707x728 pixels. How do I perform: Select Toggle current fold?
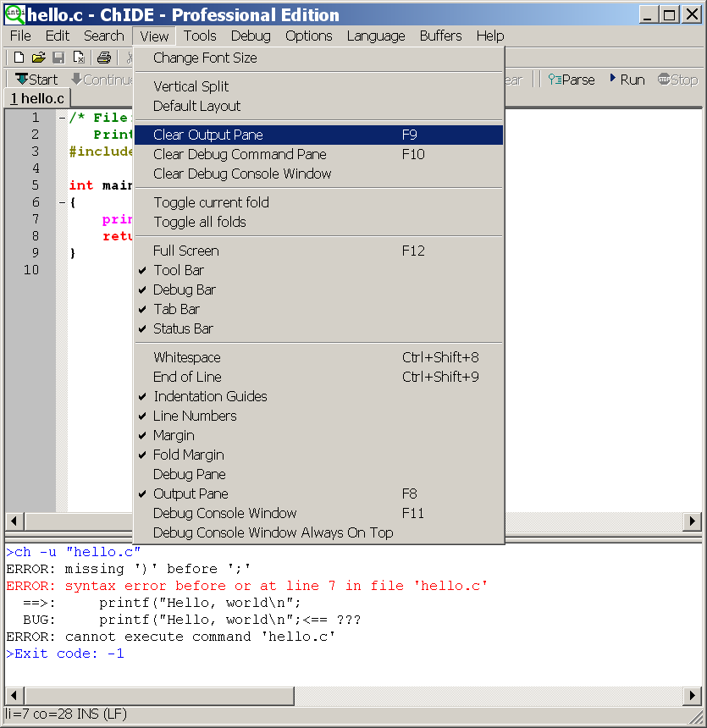318,202
